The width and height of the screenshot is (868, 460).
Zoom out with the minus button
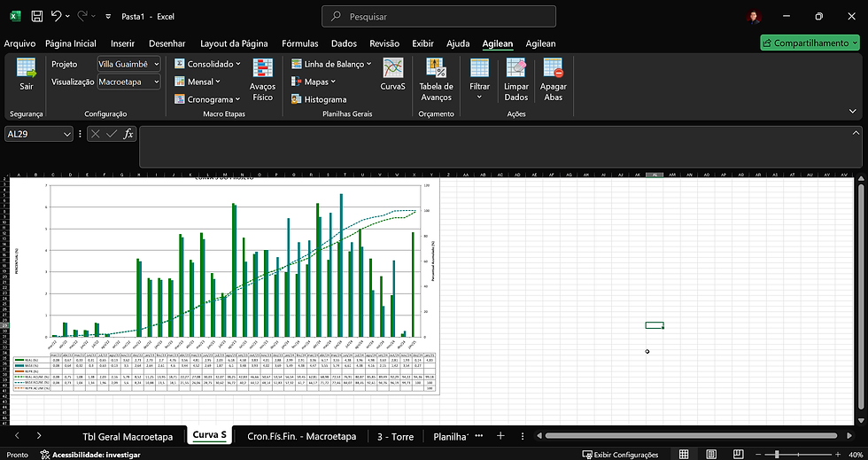(x=759, y=455)
